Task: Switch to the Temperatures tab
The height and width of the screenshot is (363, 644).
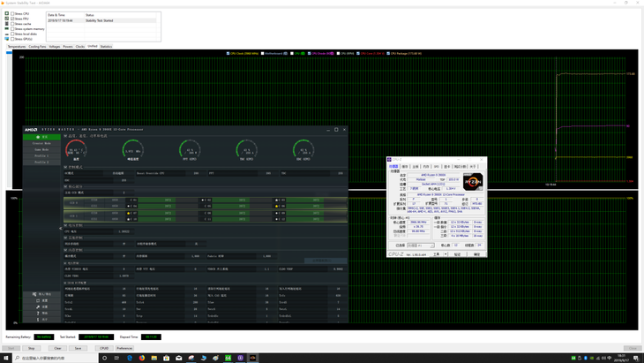Action: (17, 47)
